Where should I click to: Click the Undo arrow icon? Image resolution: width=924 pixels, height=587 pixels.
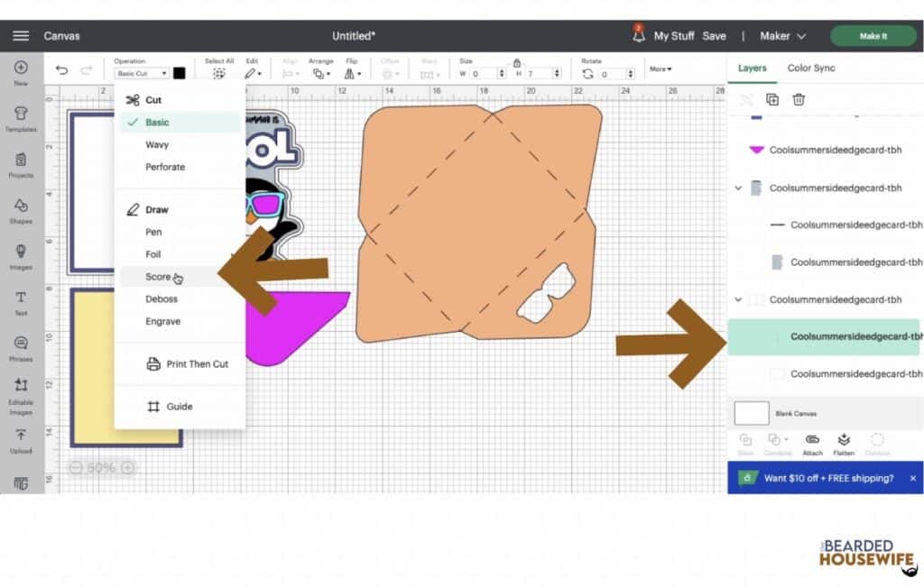[x=61, y=71]
